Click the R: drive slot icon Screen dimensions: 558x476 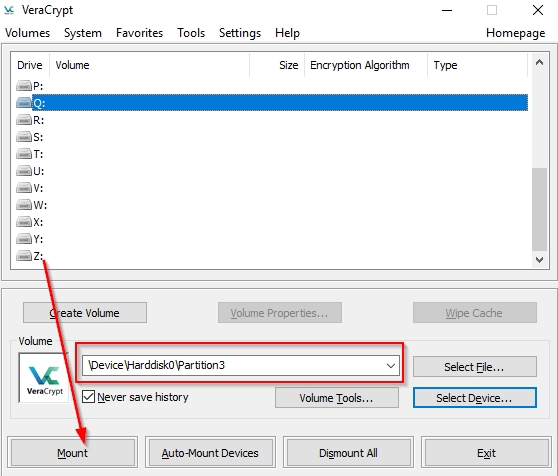point(24,120)
